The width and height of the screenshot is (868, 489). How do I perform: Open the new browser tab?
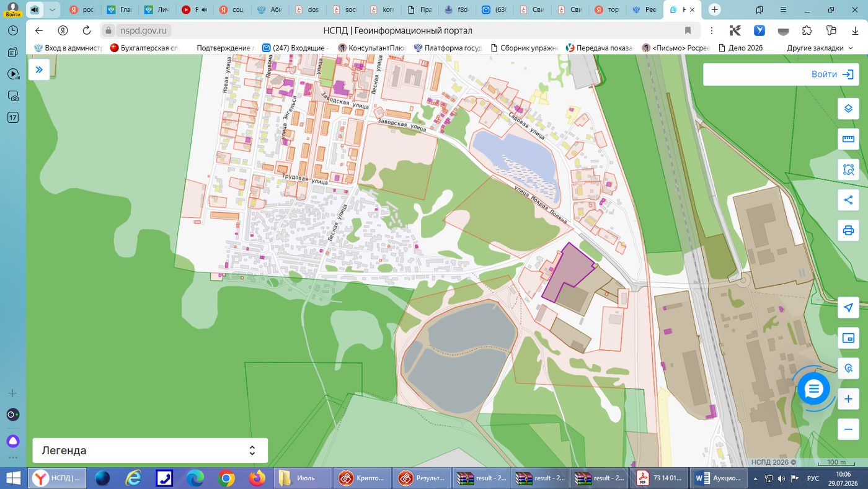[x=715, y=10]
